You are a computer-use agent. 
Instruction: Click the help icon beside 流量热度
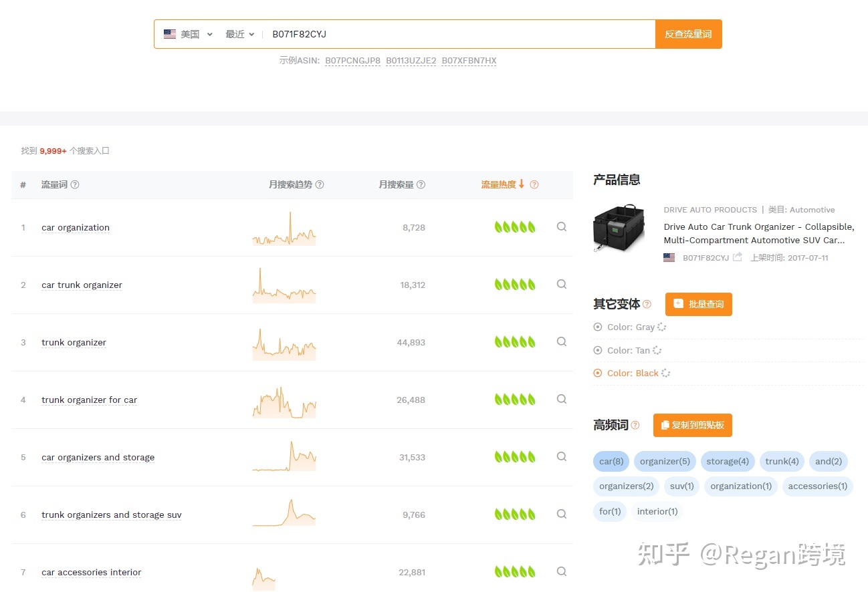coord(534,184)
